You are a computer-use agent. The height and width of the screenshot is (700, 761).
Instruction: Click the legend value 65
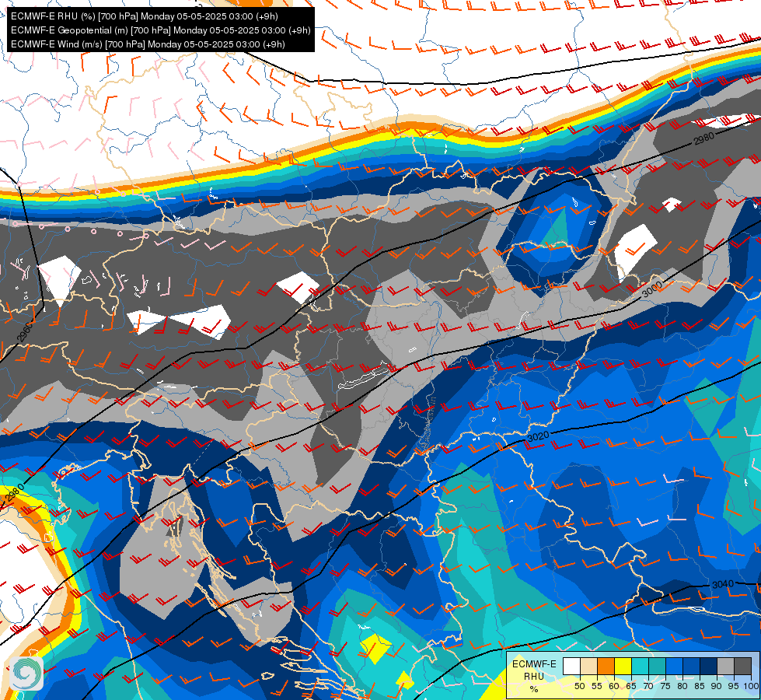pos(631,686)
